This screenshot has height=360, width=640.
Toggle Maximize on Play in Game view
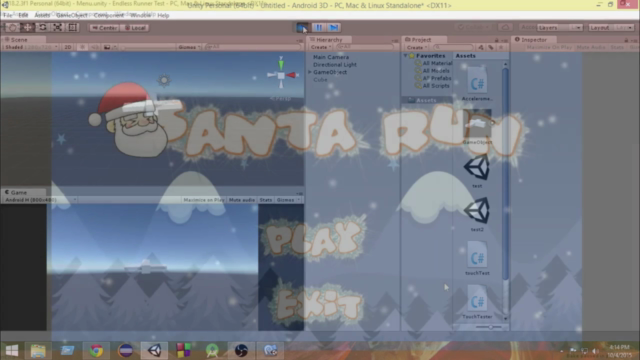pyautogui.click(x=204, y=200)
